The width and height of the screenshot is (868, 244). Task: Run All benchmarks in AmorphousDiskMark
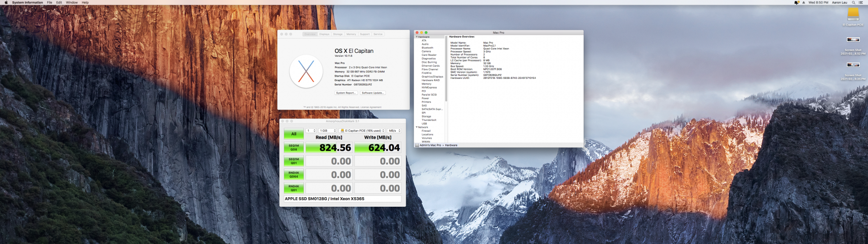tap(294, 134)
